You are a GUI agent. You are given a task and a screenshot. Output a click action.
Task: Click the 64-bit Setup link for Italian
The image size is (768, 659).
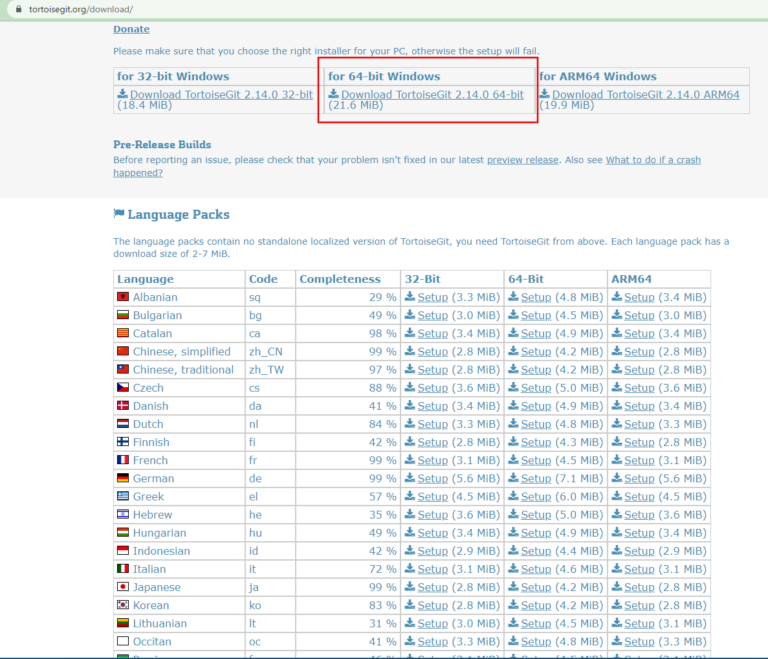pyautogui.click(x=535, y=569)
